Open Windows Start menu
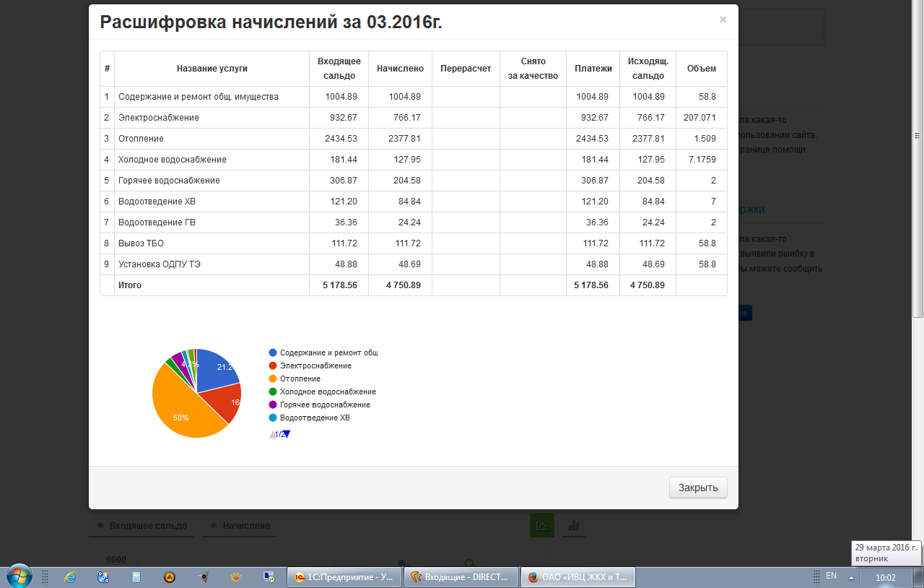Screen dimensions: 924x588 19,576
